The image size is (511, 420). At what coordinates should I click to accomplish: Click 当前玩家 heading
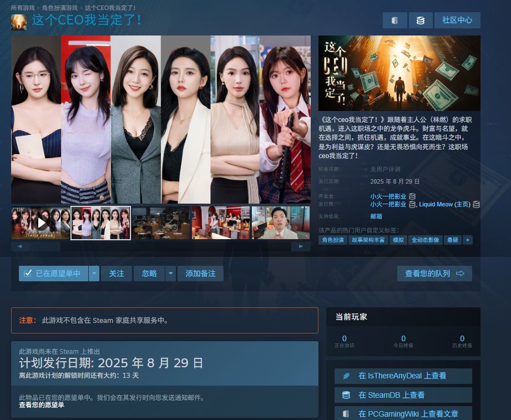pyautogui.click(x=351, y=317)
